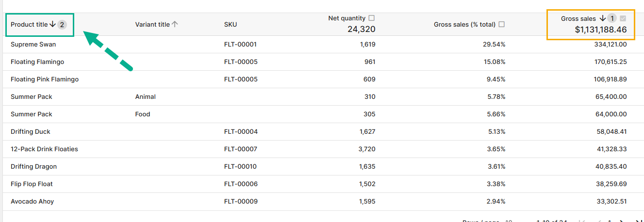Tick the Net quantity checkbox
Viewport: 644px width, 222px height.
coord(372,18)
